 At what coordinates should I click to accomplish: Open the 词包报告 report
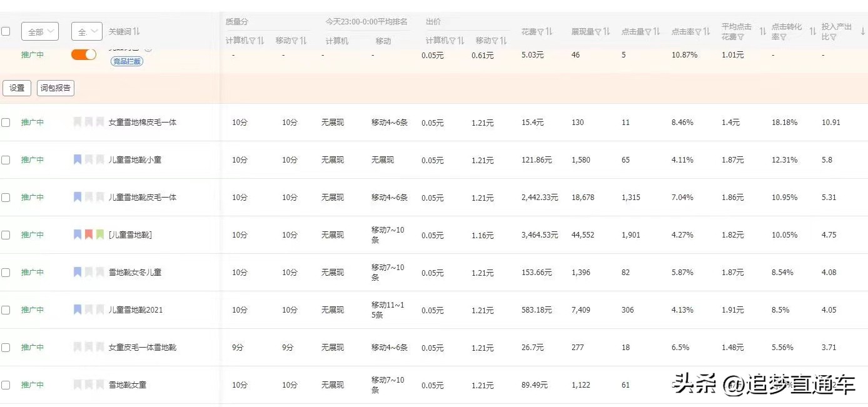pyautogui.click(x=55, y=88)
